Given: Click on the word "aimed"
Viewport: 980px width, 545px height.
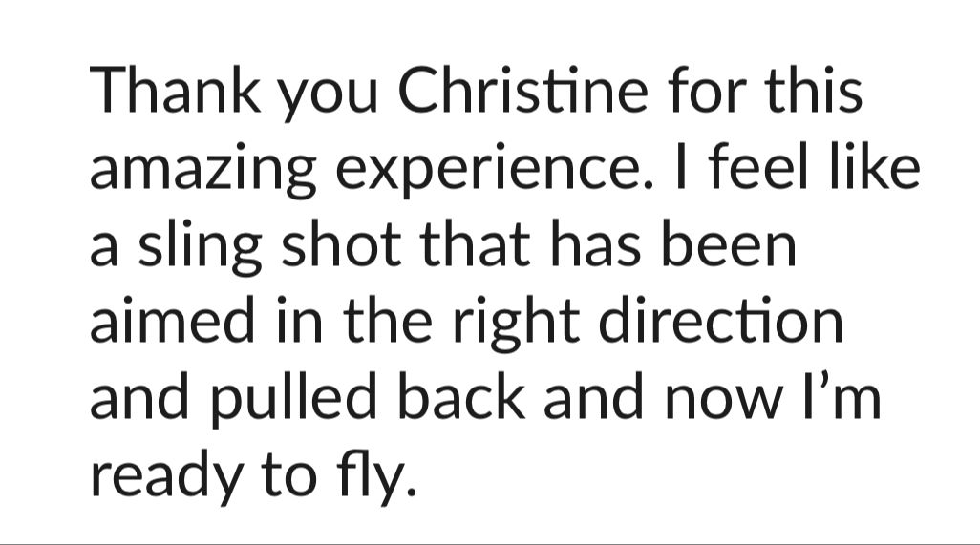Looking at the screenshot, I should [x=173, y=320].
